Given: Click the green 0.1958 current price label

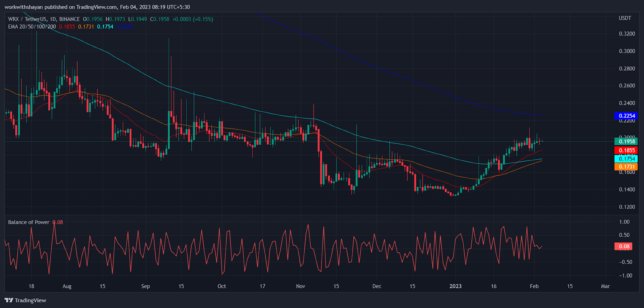Looking at the screenshot, I should [x=626, y=141].
